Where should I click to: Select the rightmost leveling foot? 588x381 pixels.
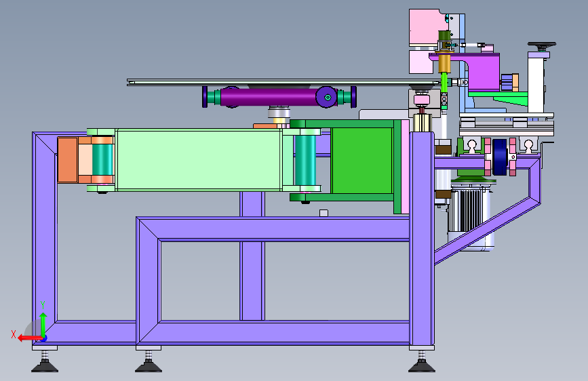(421, 361)
